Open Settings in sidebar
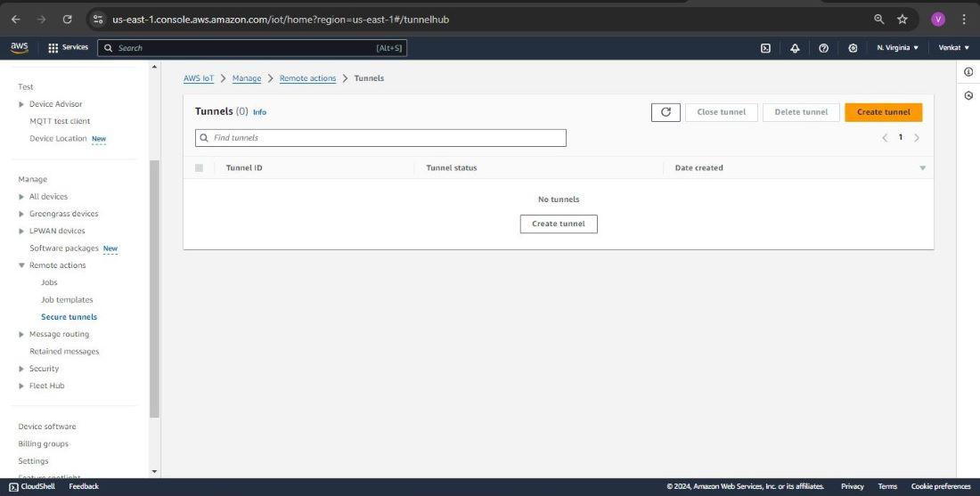Image resolution: width=980 pixels, height=496 pixels. 33,461
